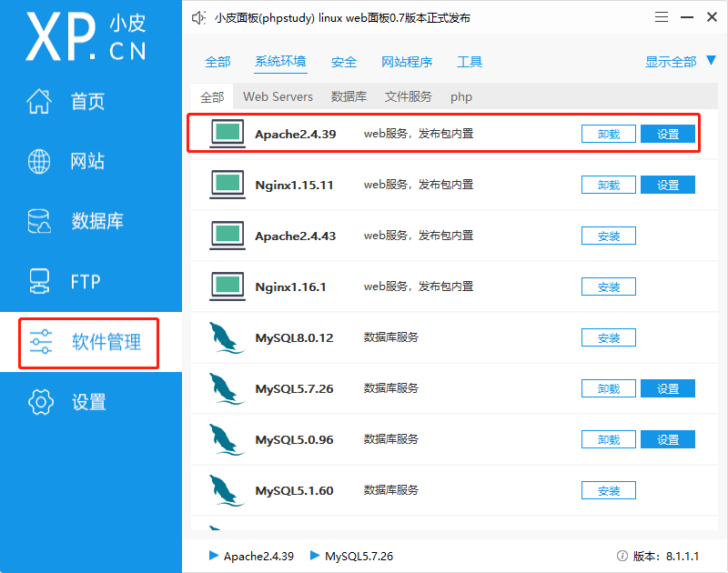Click the MySQL8.0.12 dolphin icon
Image resolution: width=728 pixels, height=573 pixels.
227,337
